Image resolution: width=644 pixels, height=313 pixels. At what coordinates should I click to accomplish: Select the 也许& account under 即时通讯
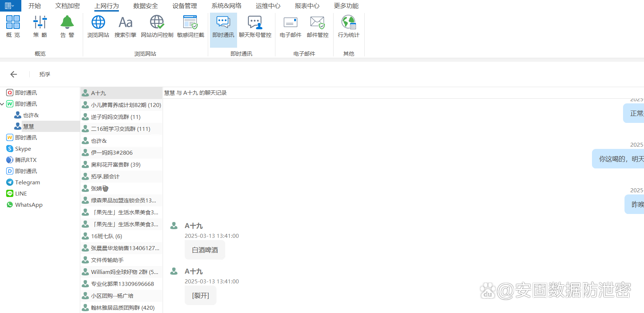31,115
